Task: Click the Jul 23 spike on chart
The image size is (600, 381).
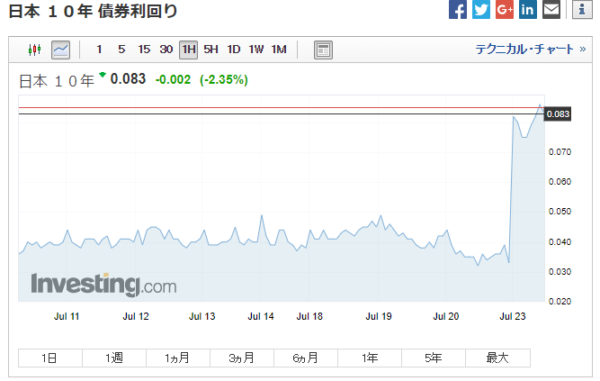Action: pyautogui.click(x=512, y=187)
